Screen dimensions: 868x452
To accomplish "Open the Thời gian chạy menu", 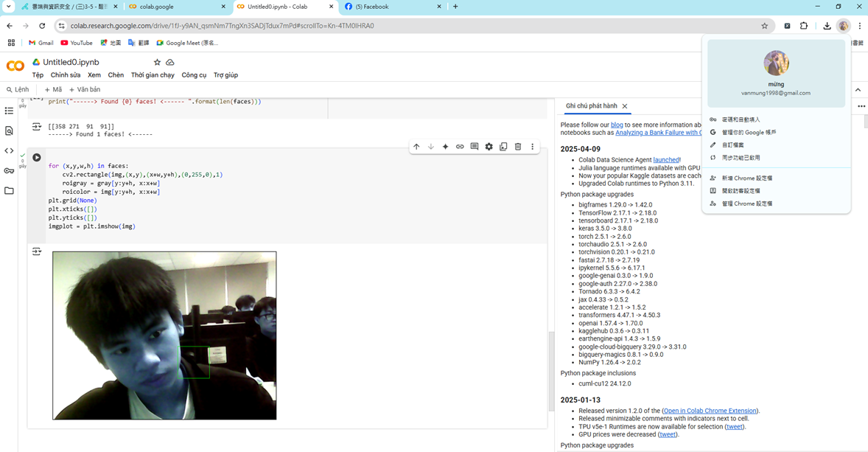I will click(153, 75).
